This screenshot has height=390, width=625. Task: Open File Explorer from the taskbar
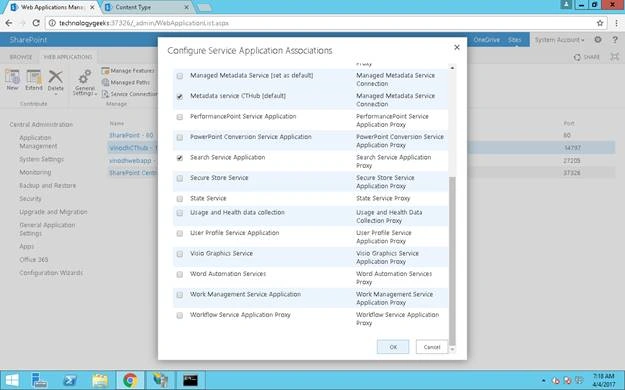coord(100,380)
